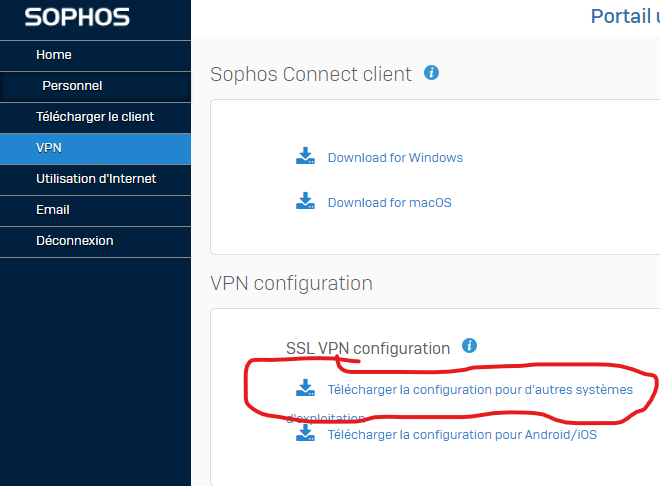This screenshot has width=660, height=486.
Task: Click info icon beside SSL VPN configuration
Action: pyautogui.click(x=469, y=346)
